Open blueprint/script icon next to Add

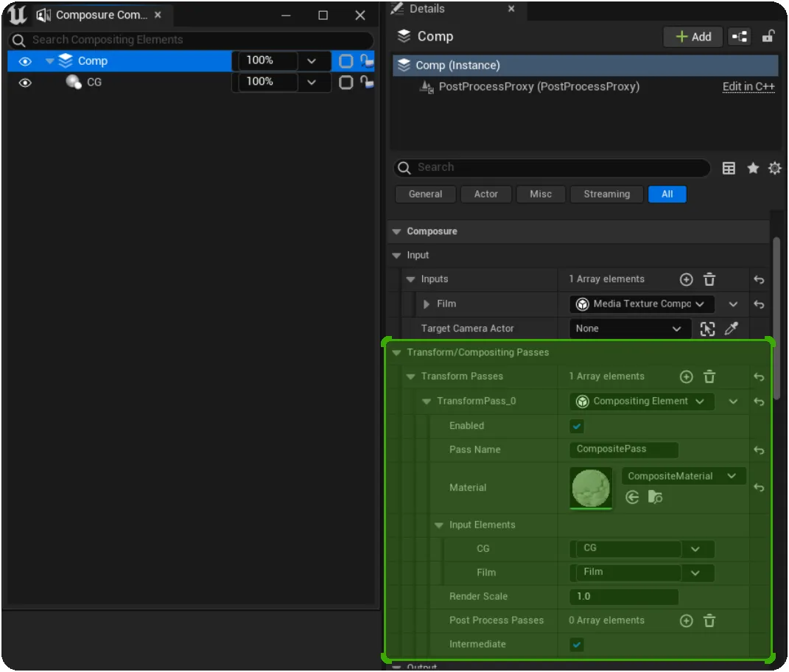point(739,37)
